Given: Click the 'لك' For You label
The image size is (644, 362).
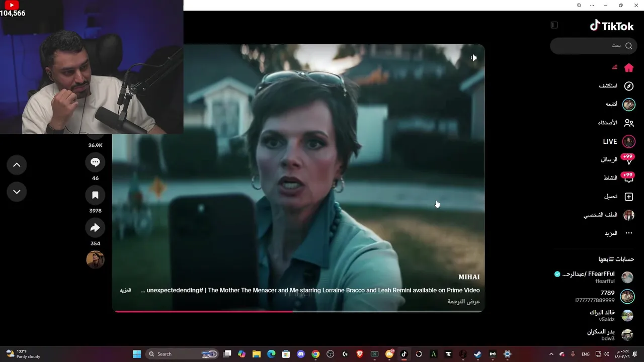Looking at the screenshot, I should (614, 67).
